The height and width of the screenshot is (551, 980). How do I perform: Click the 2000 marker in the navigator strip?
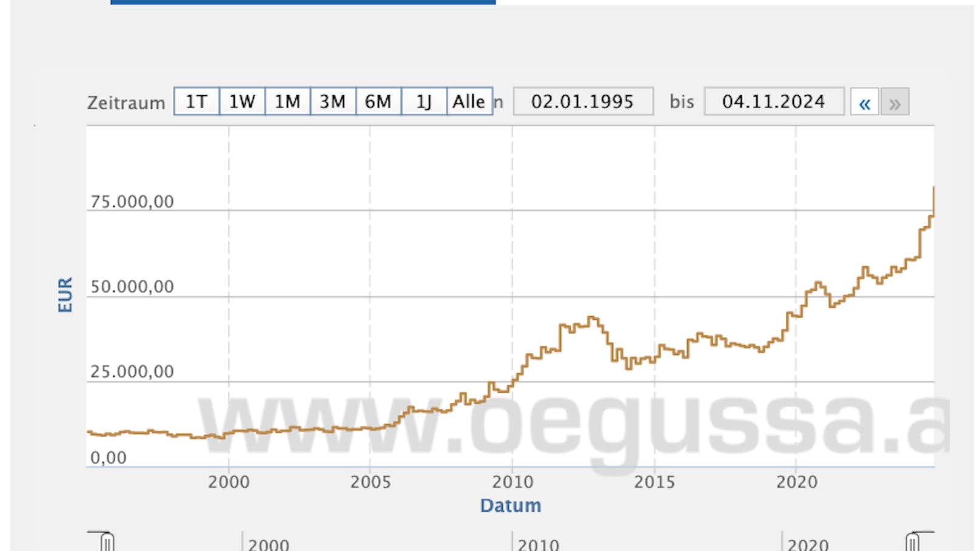269,544
